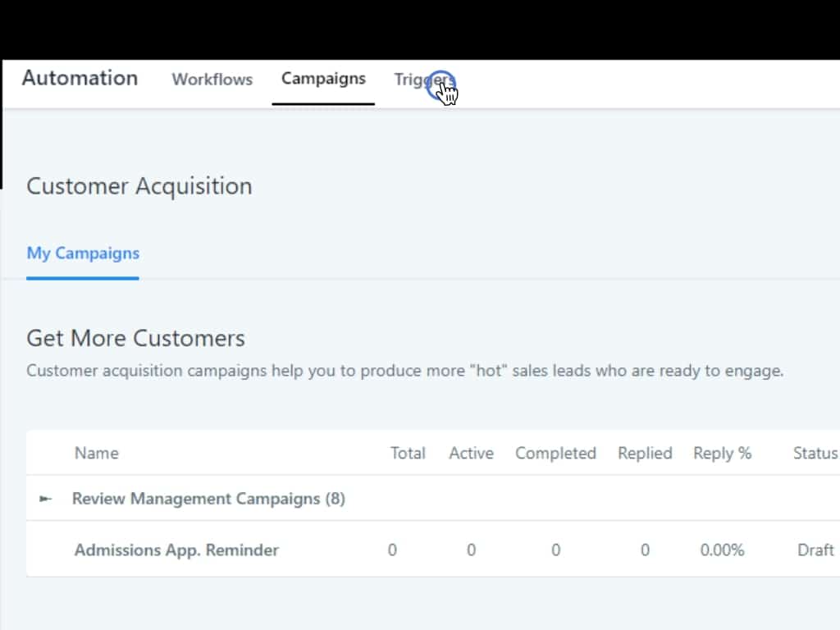This screenshot has width=840, height=630.
Task: Sort by the Replied column header
Action: (645, 453)
